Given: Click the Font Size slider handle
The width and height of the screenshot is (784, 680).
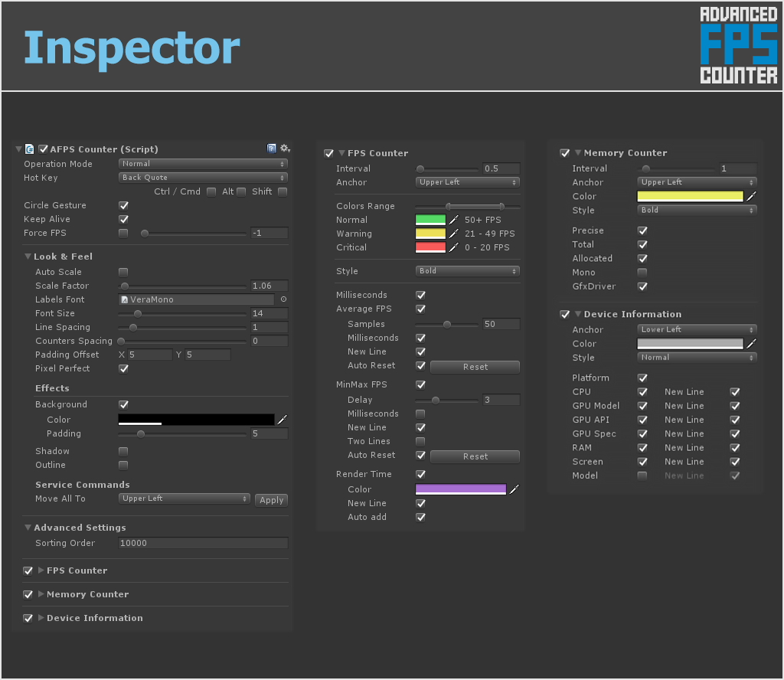Looking at the screenshot, I should tap(138, 314).
